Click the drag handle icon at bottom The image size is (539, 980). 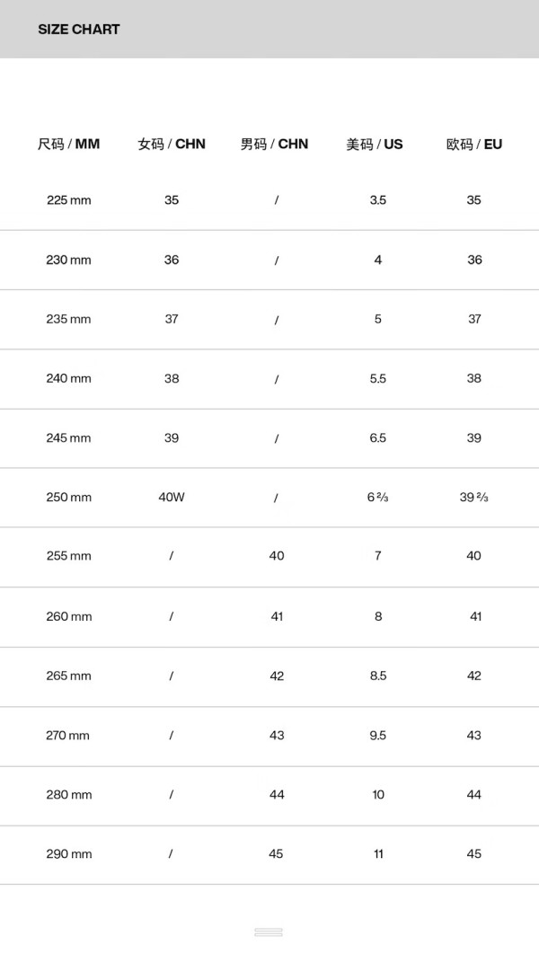tap(269, 931)
